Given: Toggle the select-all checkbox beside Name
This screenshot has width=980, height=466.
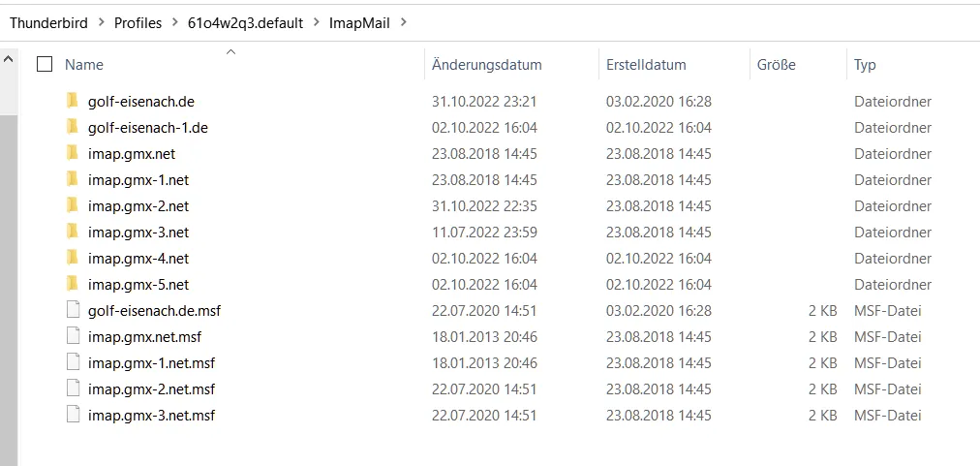Looking at the screenshot, I should point(45,64).
